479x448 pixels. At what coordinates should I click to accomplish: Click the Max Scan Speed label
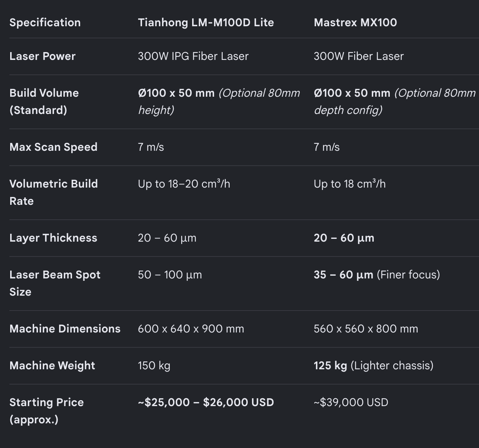(53, 147)
